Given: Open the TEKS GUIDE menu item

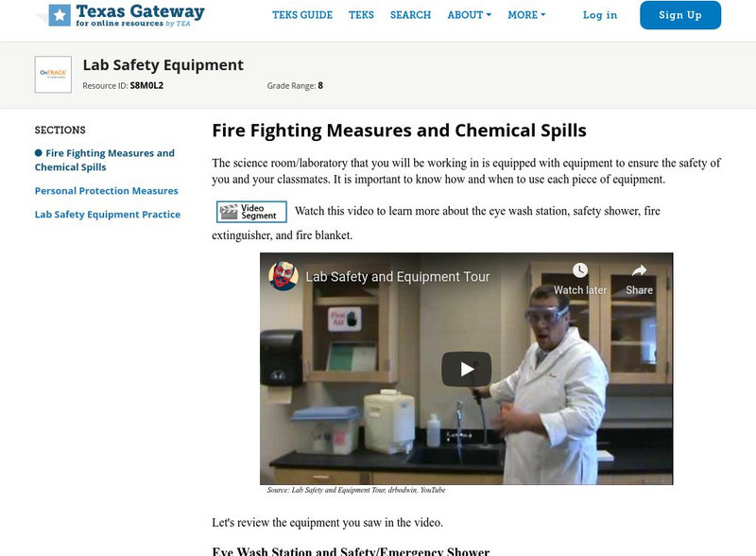Looking at the screenshot, I should pyautogui.click(x=302, y=15).
